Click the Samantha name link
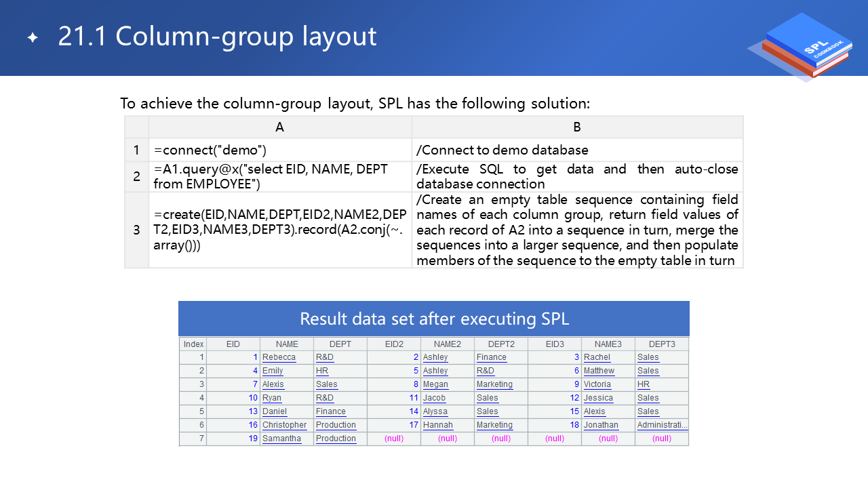The width and height of the screenshot is (868, 488). pyautogui.click(x=281, y=439)
